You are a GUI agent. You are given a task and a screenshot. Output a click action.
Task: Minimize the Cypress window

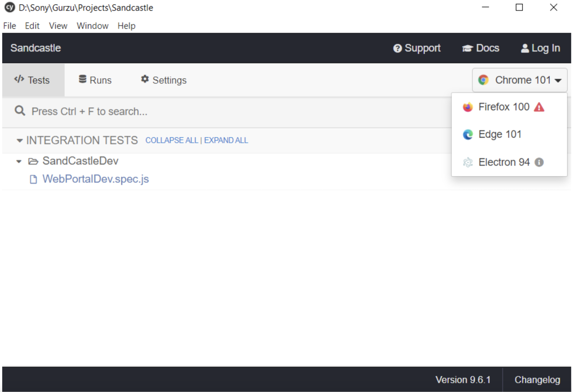(x=485, y=7)
